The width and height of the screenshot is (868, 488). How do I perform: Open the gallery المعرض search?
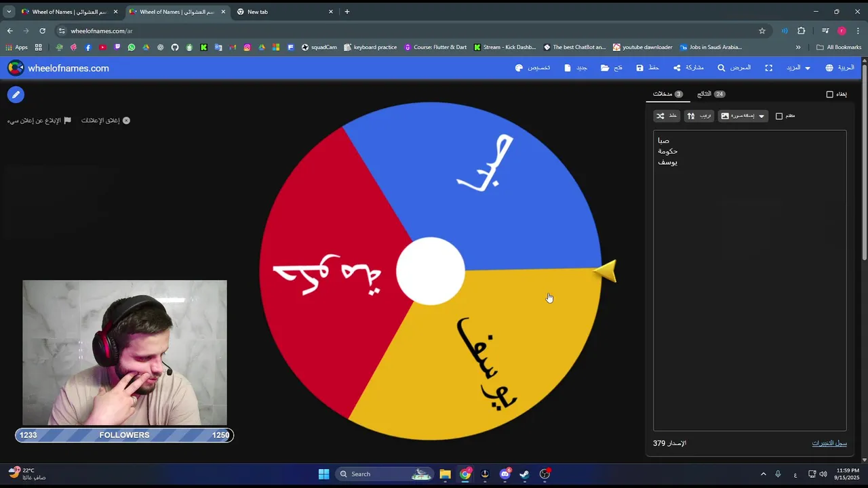click(734, 68)
